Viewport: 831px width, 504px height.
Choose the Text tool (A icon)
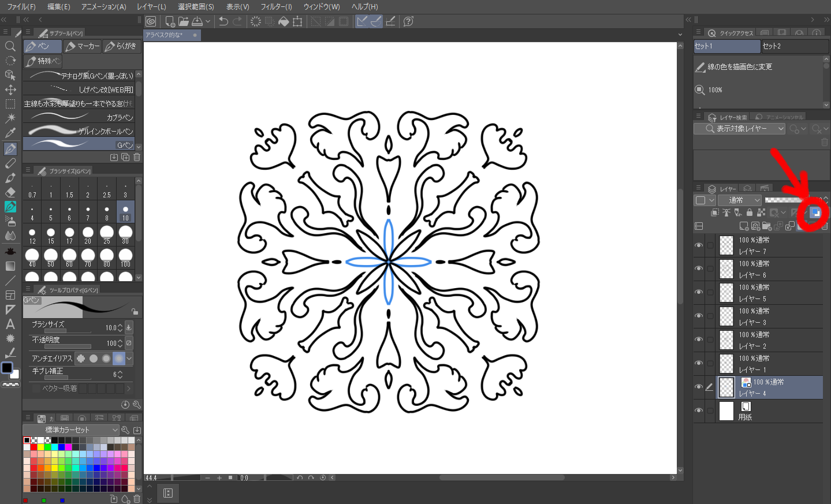tap(10, 324)
